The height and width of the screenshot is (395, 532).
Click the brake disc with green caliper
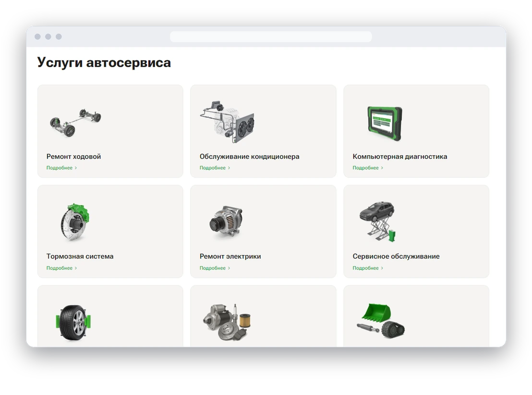(x=75, y=222)
